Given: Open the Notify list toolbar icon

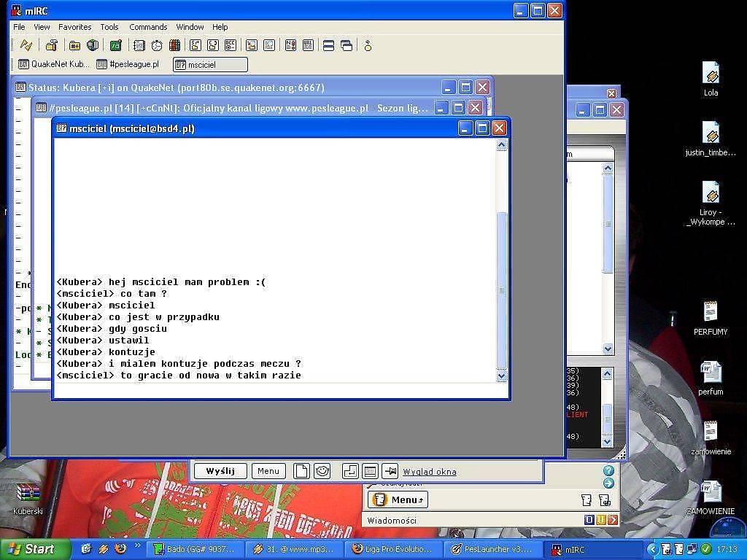Looking at the screenshot, I should coord(290,45).
